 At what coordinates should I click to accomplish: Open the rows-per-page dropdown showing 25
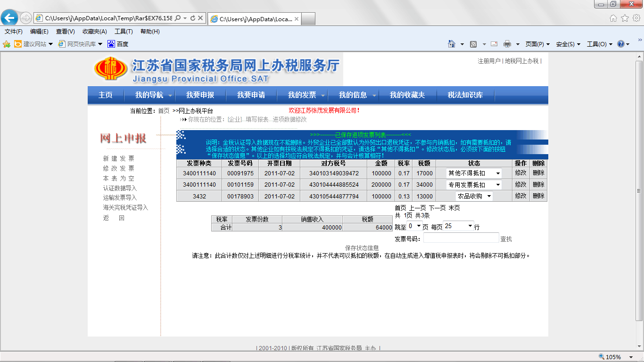[458, 226]
